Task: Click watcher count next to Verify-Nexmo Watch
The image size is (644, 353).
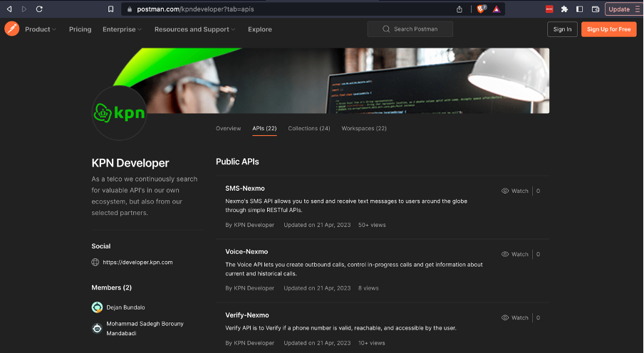Action: tap(538, 317)
